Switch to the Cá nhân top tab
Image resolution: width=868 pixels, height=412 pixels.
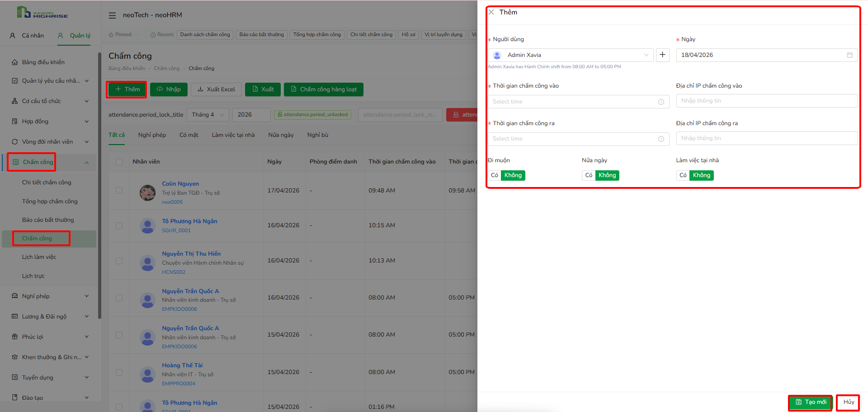[x=27, y=36]
